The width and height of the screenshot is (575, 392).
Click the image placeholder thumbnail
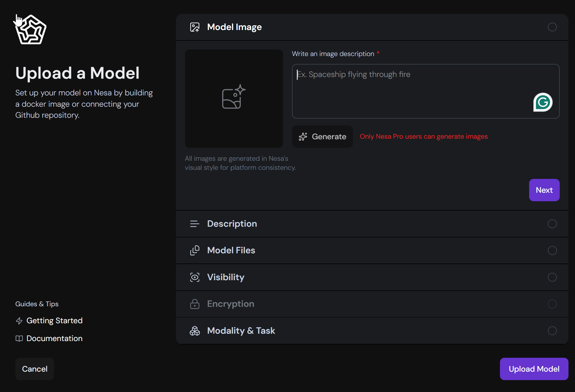234,98
